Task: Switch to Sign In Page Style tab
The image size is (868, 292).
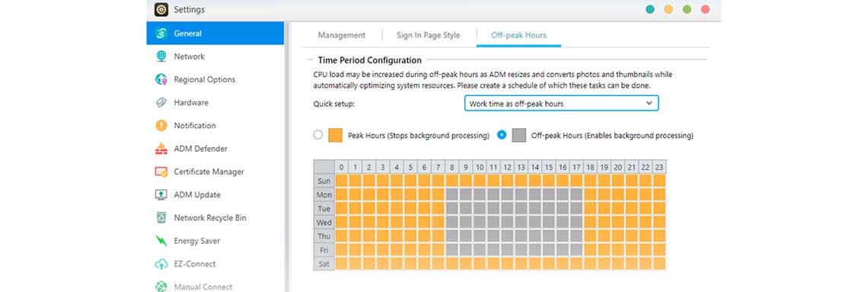Action: [428, 35]
